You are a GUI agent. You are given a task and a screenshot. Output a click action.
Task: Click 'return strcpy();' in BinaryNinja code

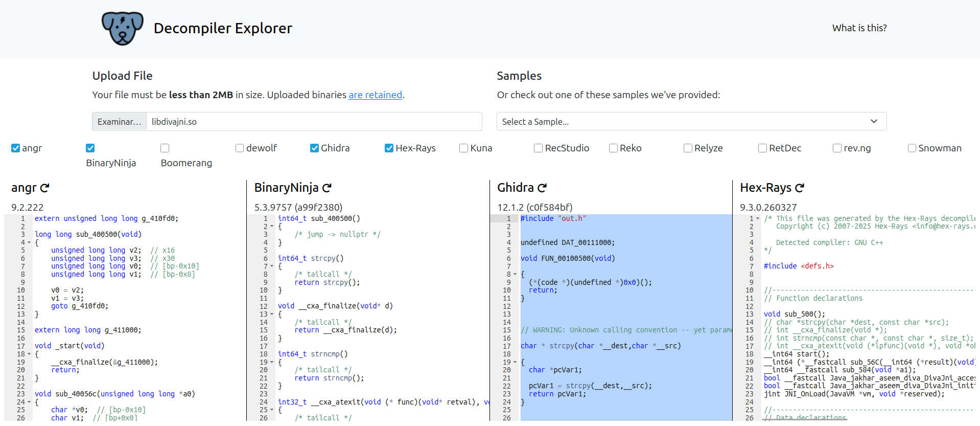pos(327,282)
